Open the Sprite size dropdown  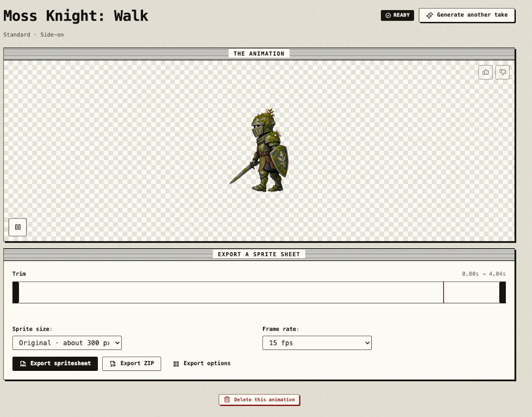point(67,343)
